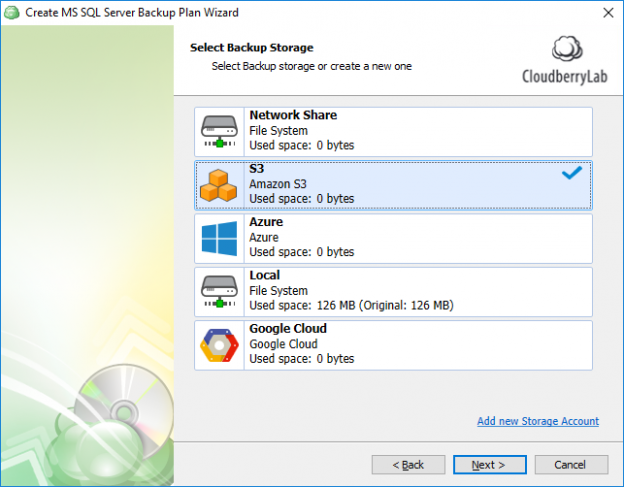Click the disc artwork in sidebar
The height and width of the screenshot is (487, 624).
point(112,405)
